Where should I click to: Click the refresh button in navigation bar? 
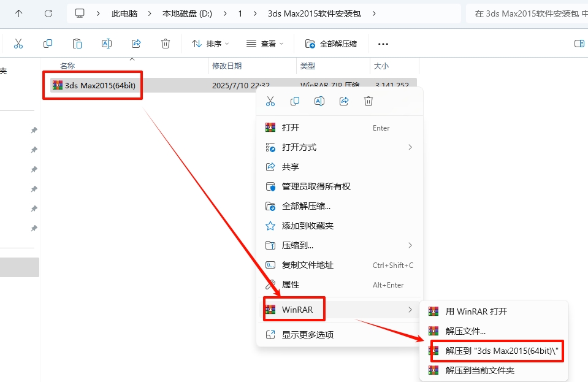click(48, 13)
